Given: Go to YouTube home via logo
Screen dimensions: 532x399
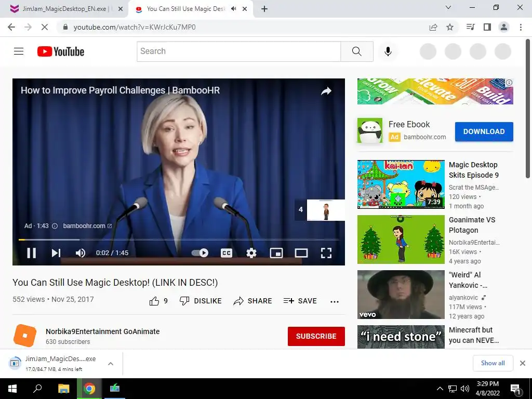Looking at the screenshot, I should [61, 51].
